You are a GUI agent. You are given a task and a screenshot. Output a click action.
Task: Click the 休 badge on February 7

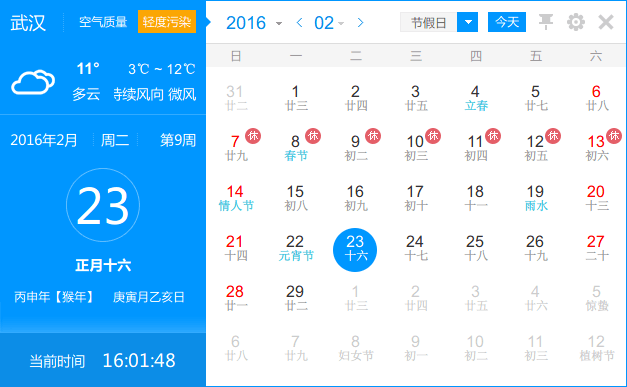pyautogui.click(x=253, y=136)
